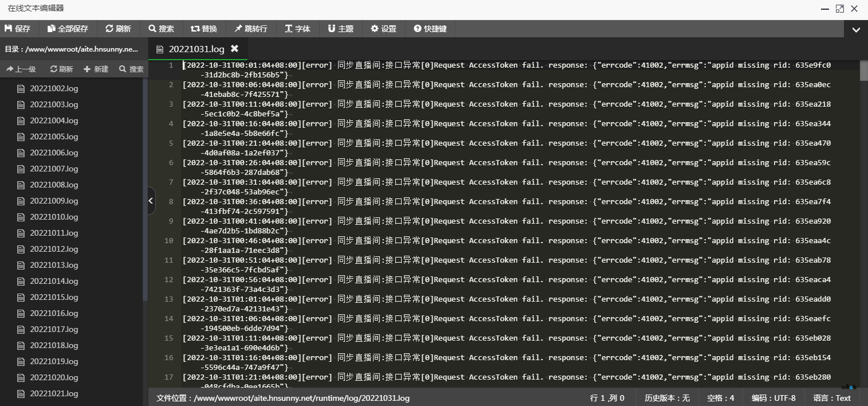
Task: Open file 20221010.log
Action: pyautogui.click(x=54, y=217)
